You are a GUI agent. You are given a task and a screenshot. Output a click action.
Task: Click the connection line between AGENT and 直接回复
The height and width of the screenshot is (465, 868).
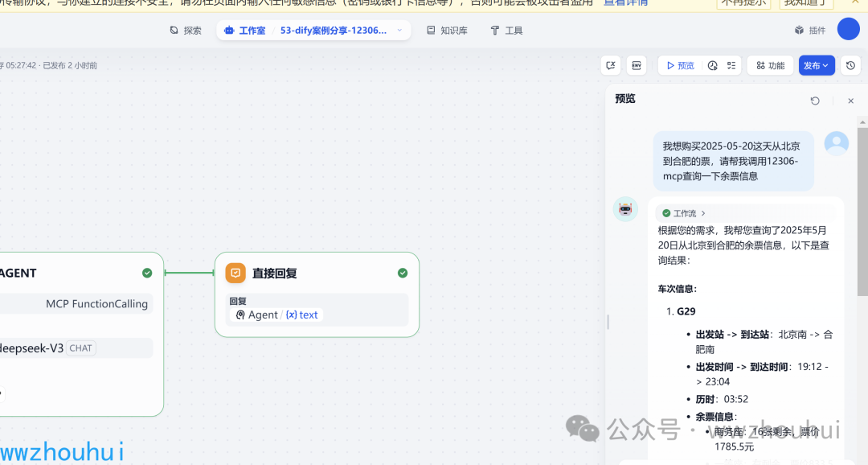coord(190,273)
